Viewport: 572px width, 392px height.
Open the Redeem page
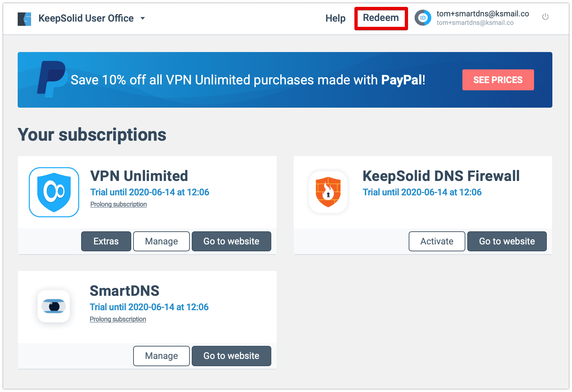click(381, 18)
